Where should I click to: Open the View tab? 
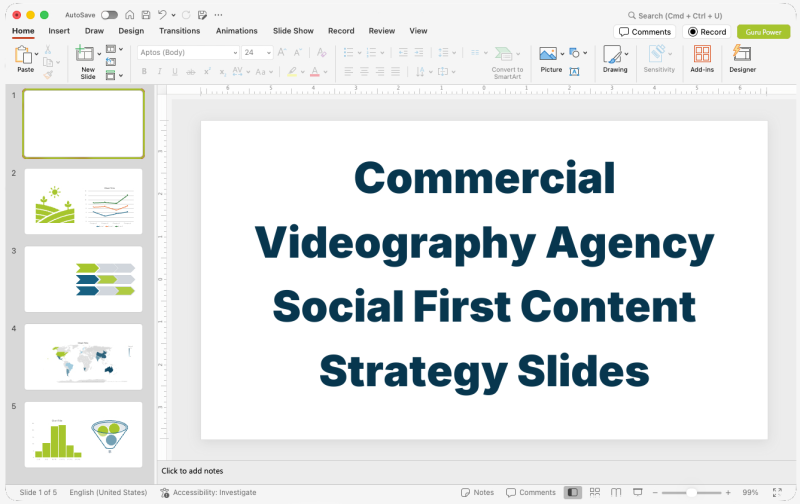418,31
